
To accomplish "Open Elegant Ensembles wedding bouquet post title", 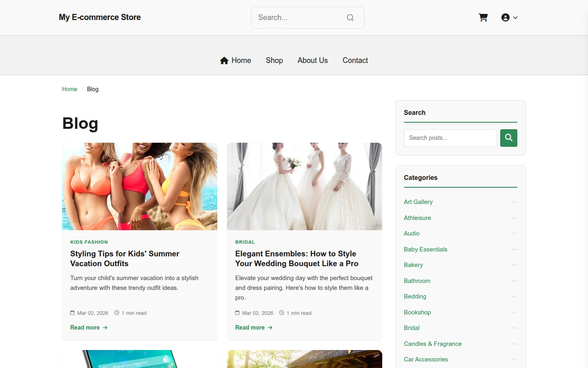I will click(x=297, y=259).
